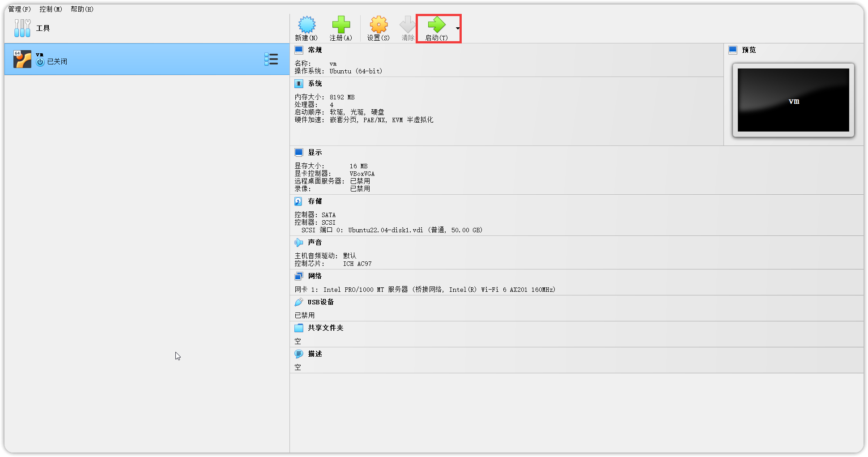Open the 描述 section heading link
The height and width of the screenshot is (457, 868).
[315, 354]
